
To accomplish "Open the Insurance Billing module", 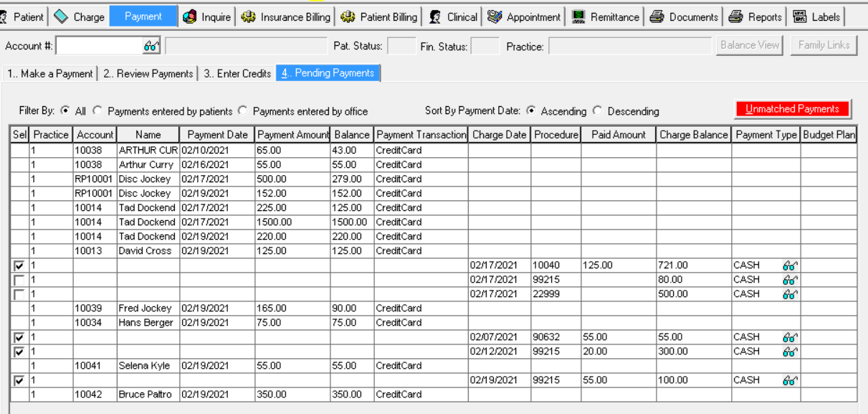I will pyautogui.click(x=285, y=17).
